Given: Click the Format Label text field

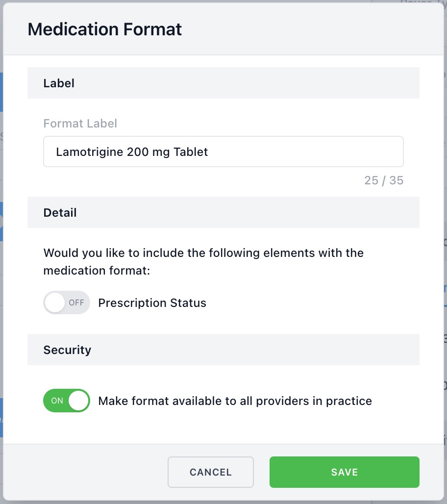Looking at the screenshot, I should [x=223, y=151].
